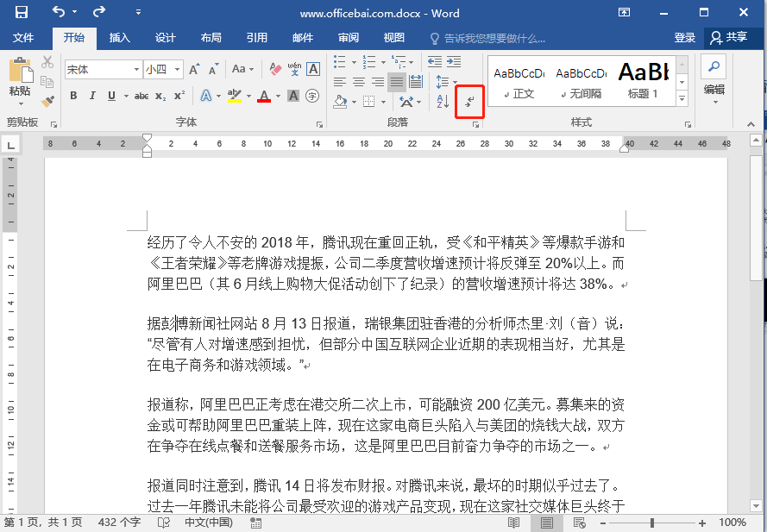The width and height of the screenshot is (767, 532).
Task: Apply the 无间隔 style
Action: (582, 82)
